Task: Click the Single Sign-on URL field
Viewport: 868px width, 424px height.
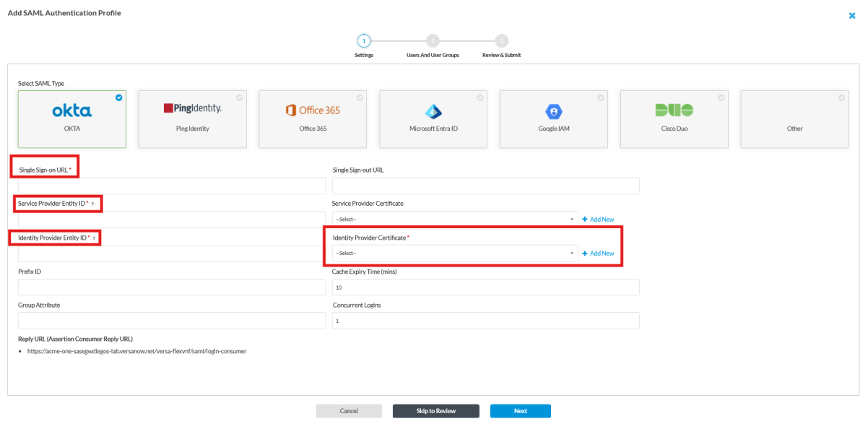Action: (x=172, y=186)
